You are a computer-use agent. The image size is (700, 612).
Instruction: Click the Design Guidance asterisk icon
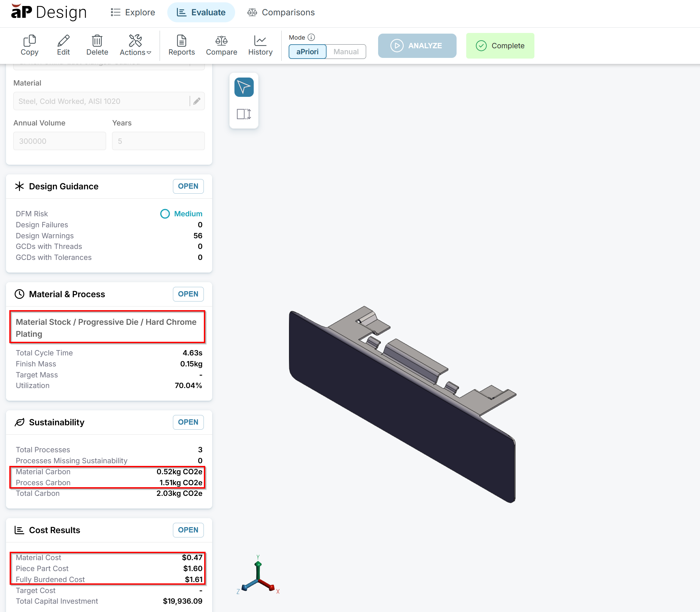[x=20, y=186]
